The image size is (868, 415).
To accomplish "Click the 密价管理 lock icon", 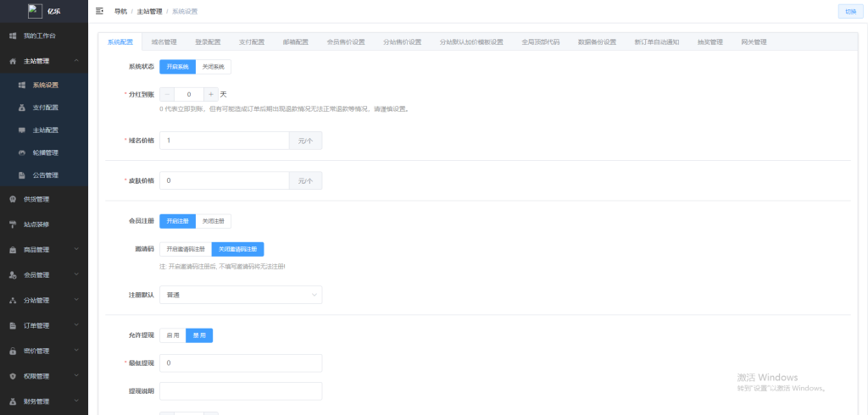I will tap(13, 351).
